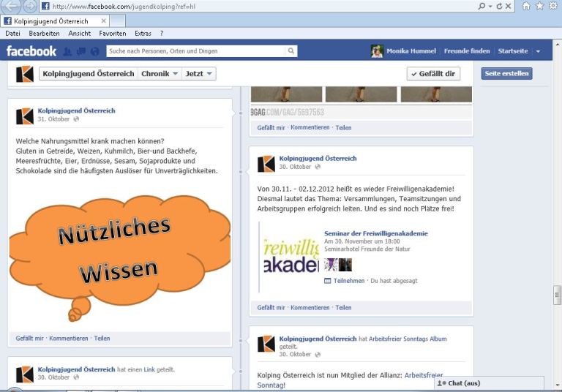Open the messages icon in header
562x392 pixels.
pos(80,51)
